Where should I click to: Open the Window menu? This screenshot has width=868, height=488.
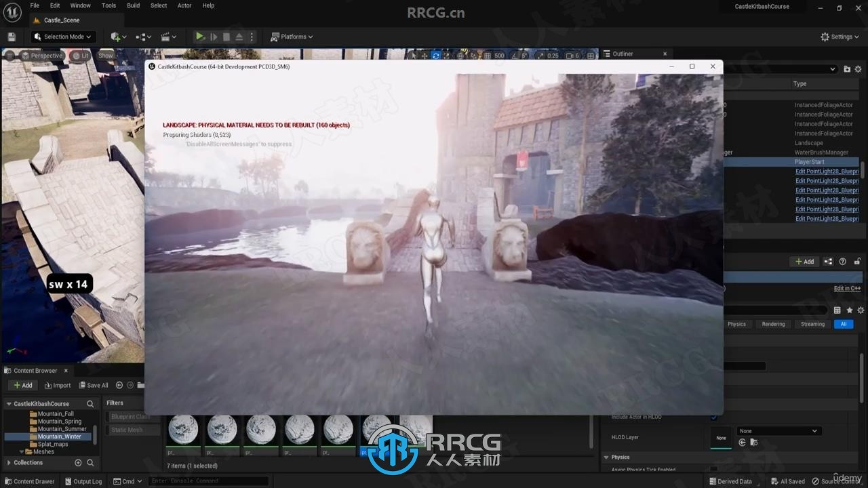[81, 5]
